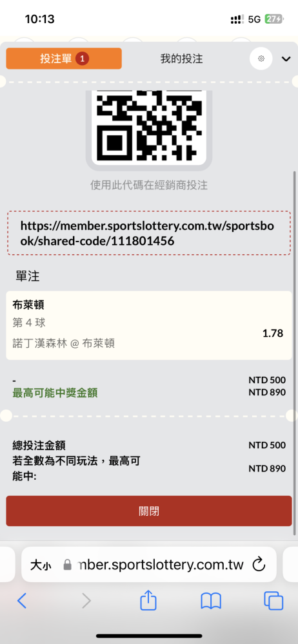Tap the red bet count badge
Screen dimensions: 298x644
[82, 59]
